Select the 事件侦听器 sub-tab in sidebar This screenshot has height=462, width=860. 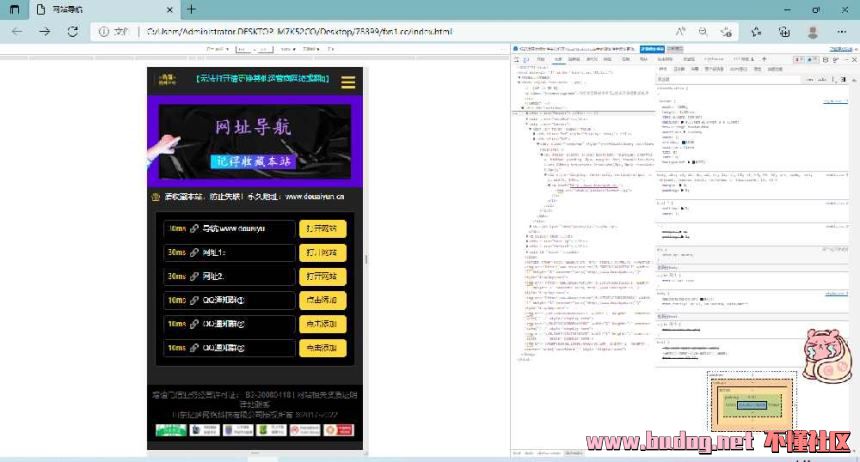(714, 69)
